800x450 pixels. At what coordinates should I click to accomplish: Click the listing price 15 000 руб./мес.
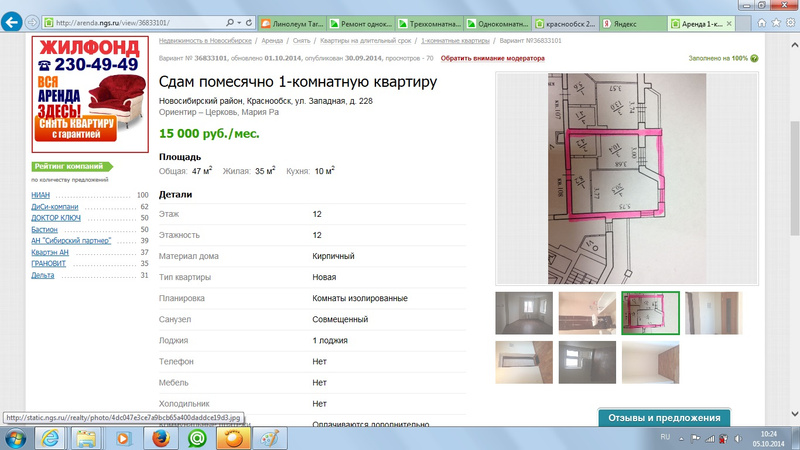(209, 134)
